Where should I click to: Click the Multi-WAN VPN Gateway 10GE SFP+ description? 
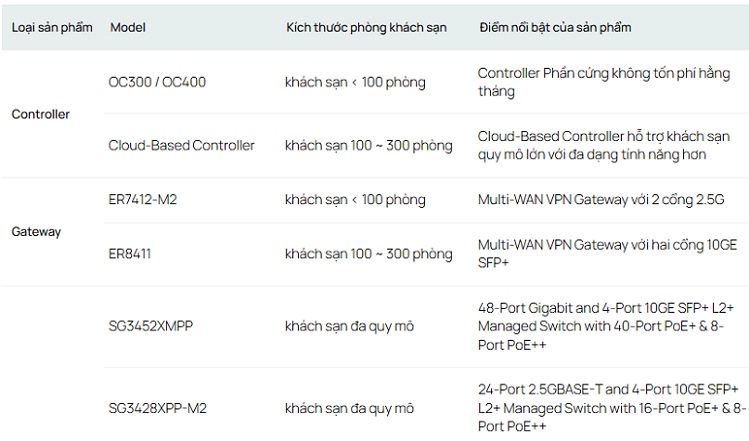[x=601, y=254]
